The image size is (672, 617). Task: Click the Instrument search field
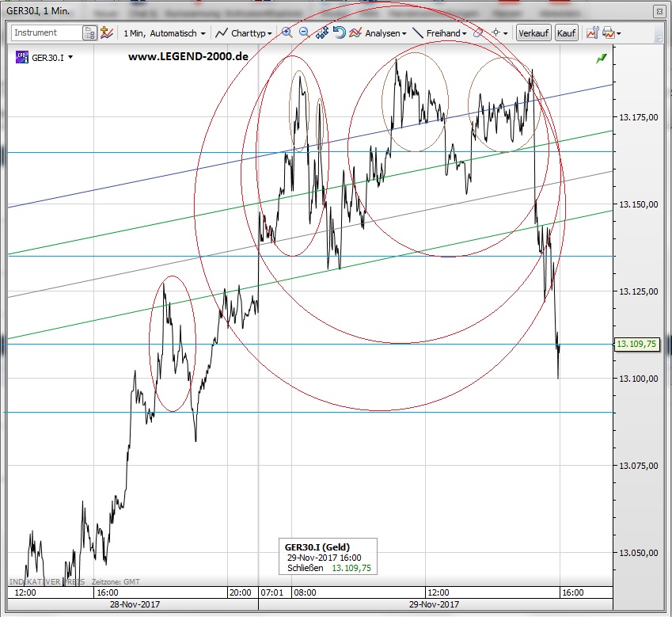click(x=46, y=33)
